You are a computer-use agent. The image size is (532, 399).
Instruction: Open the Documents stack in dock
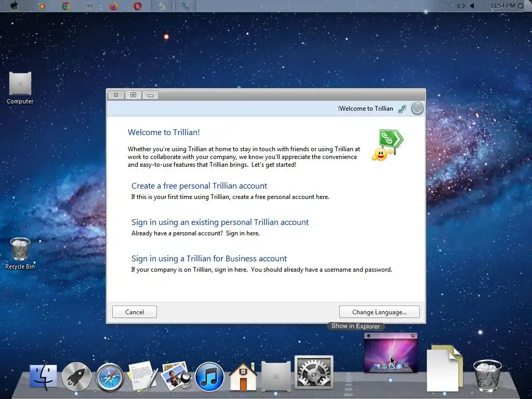[445, 368]
